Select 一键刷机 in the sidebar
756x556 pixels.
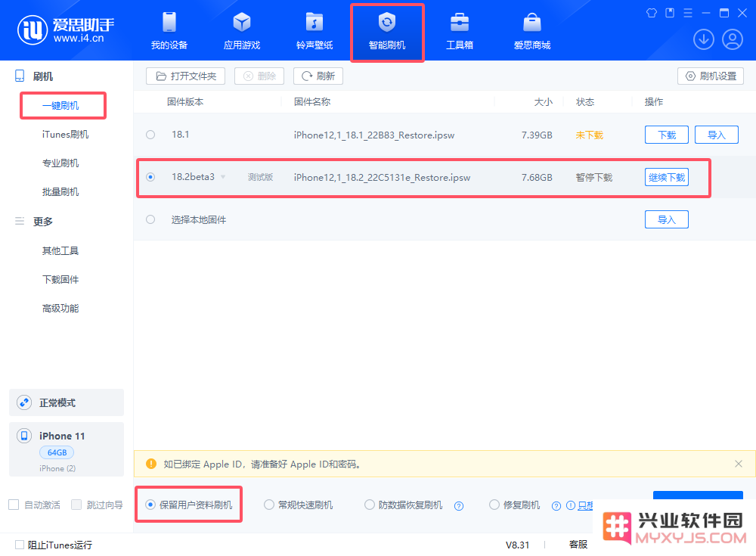click(60, 106)
